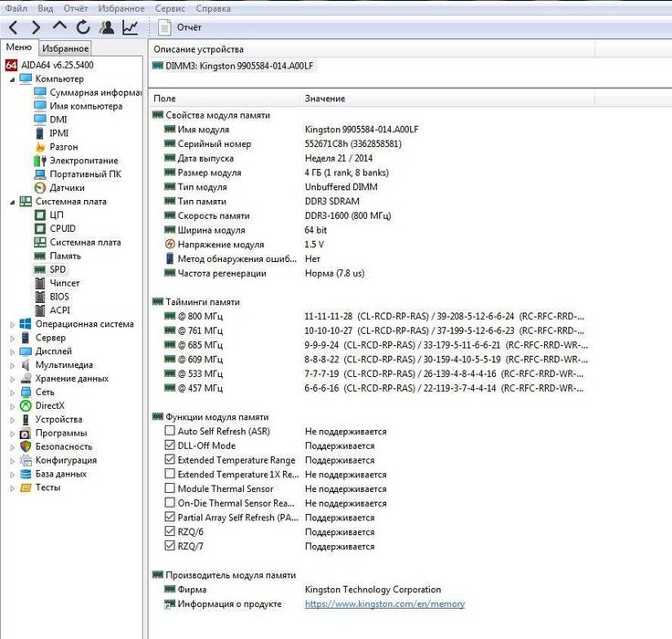Switch to the Избранное sidebar tab
The image size is (672, 639).
[65, 48]
